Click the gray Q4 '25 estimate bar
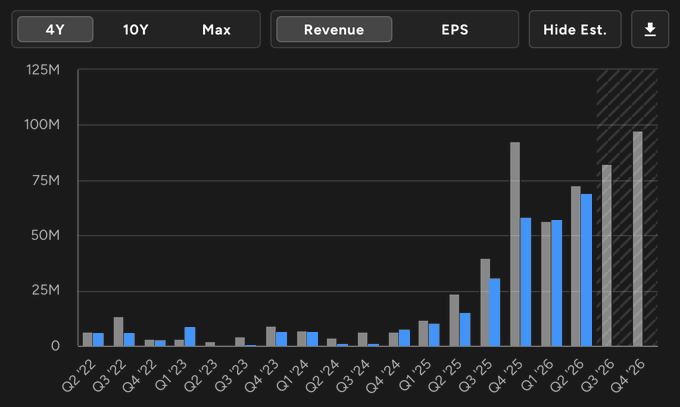The height and width of the screenshot is (407, 680). [x=515, y=244]
